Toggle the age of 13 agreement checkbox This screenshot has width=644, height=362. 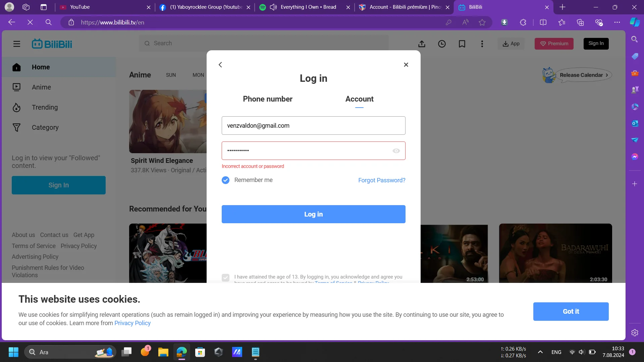pos(225,278)
